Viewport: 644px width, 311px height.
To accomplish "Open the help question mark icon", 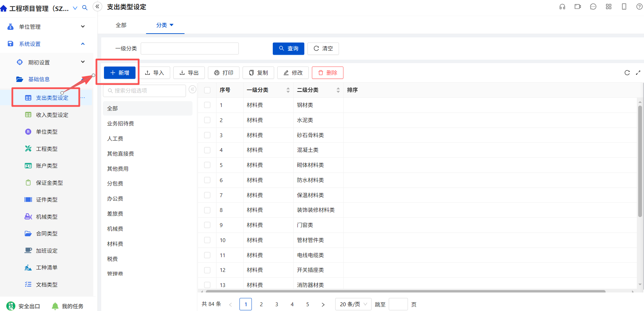I will coord(640,7).
